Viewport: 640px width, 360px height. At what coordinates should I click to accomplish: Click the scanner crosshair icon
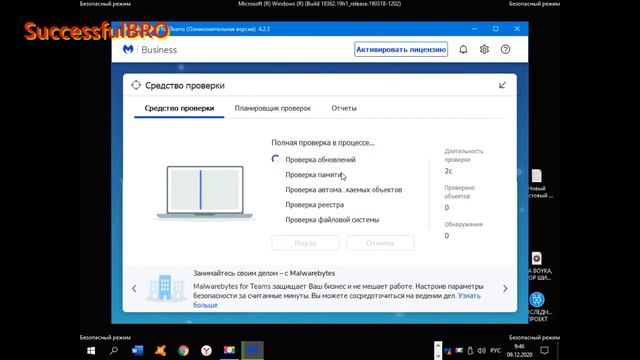pyautogui.click(x=136, y=85)
